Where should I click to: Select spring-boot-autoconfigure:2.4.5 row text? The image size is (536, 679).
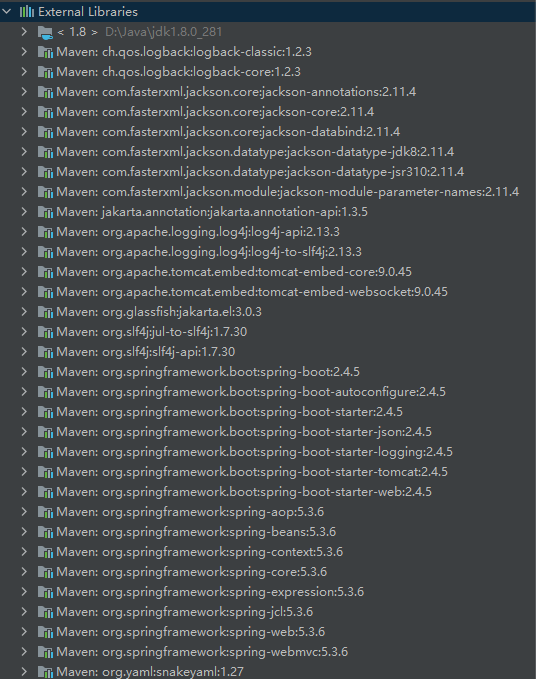pos(251,392)
